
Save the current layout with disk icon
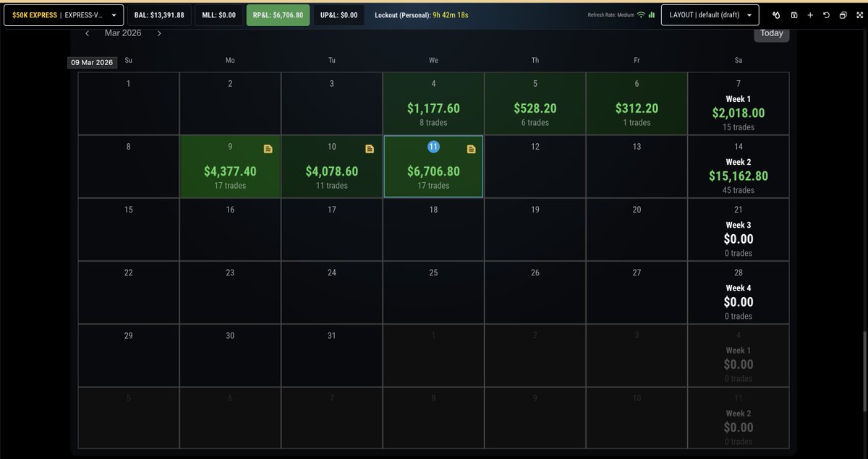pos(794,15)
